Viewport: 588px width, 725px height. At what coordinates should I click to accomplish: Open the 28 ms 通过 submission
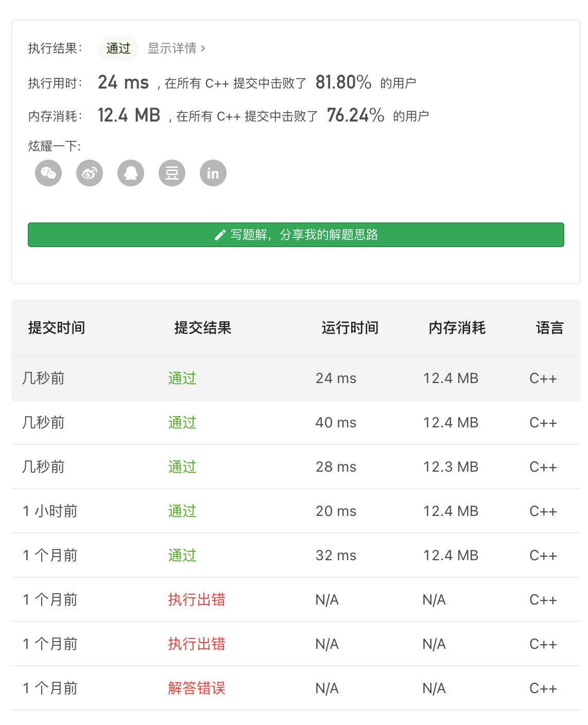(182, 467)
